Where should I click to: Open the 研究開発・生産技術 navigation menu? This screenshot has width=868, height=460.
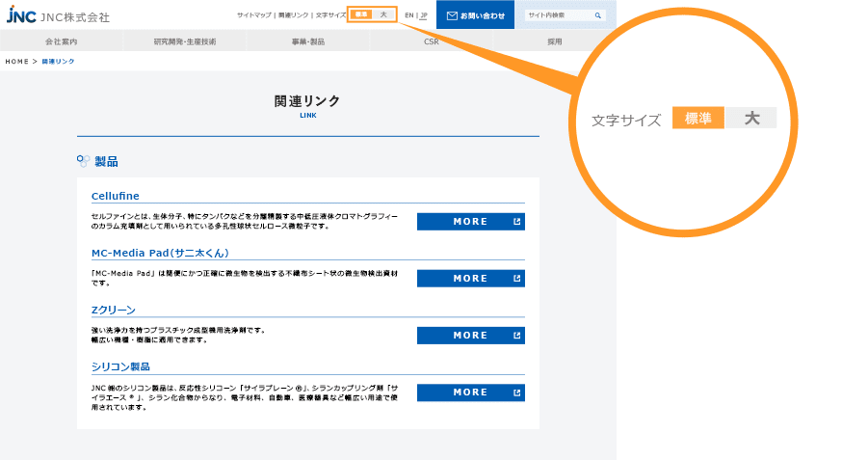pos(185,41)
